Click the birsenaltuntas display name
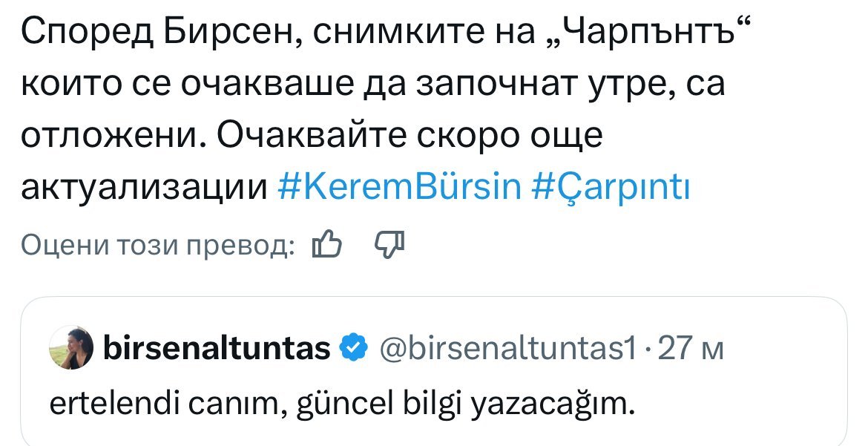Screen dimensions: 868x446 [x=217, y=347]
